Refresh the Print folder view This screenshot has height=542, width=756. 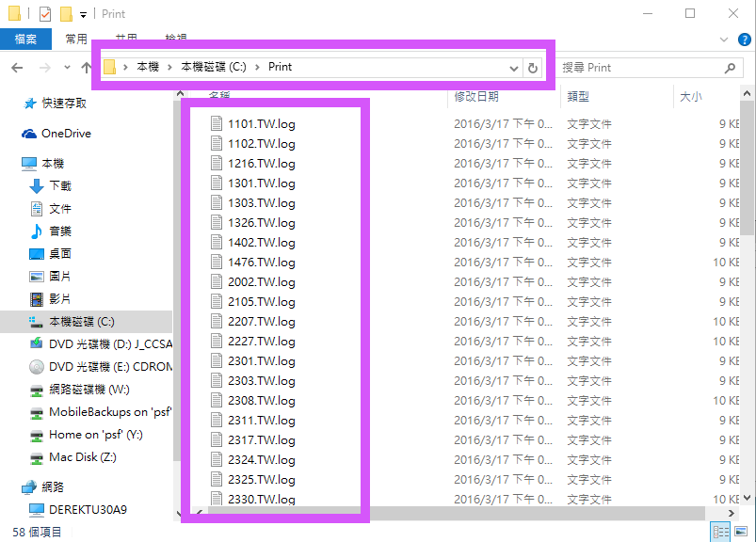(533, 68)
